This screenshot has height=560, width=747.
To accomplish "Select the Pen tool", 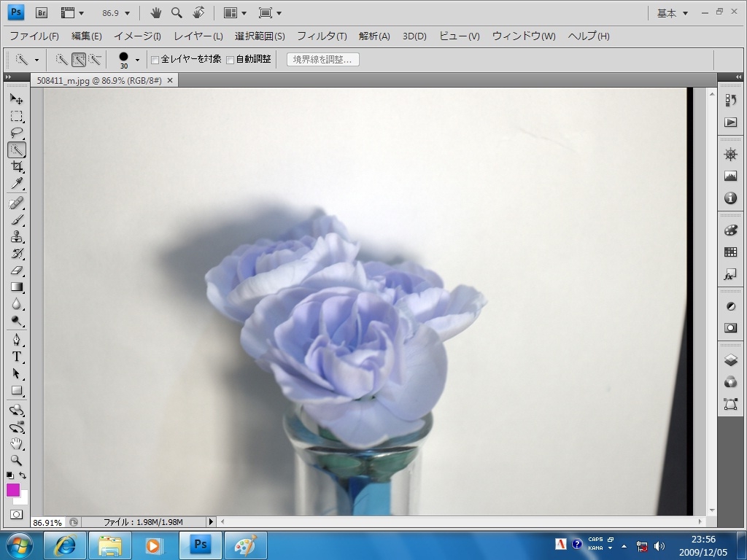I will [x=16, y=340].
